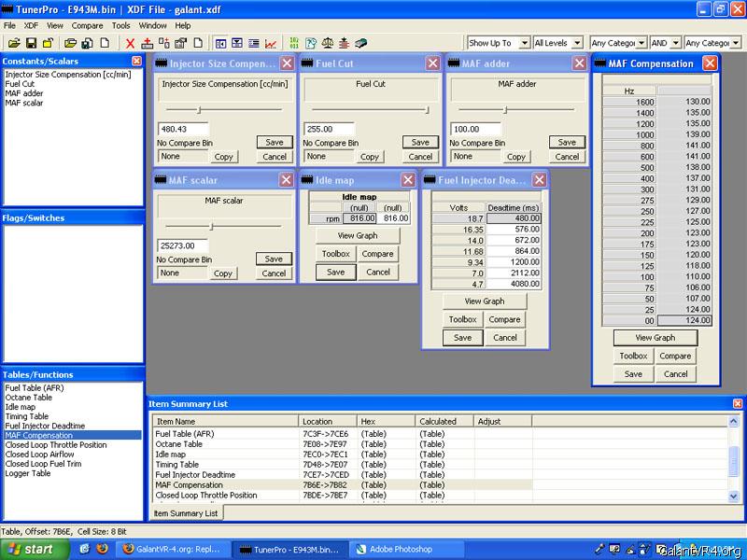Click the question mark icon in toolbar

(311, 43)
